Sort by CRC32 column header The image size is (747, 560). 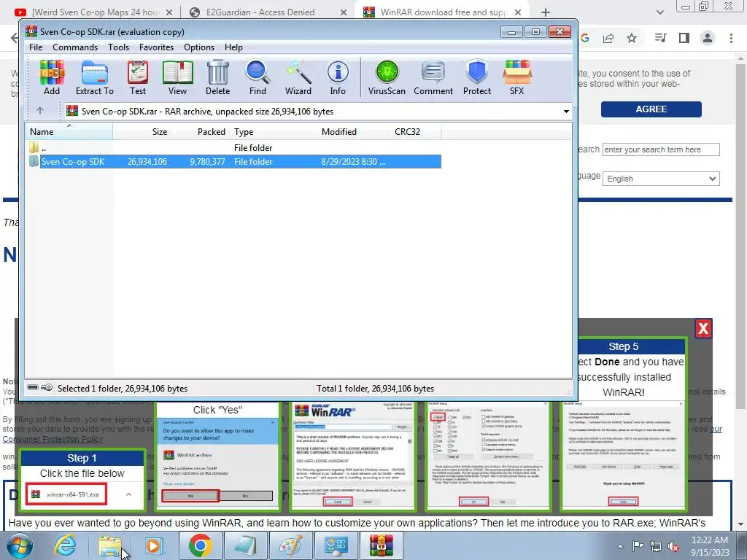point(415,131)
